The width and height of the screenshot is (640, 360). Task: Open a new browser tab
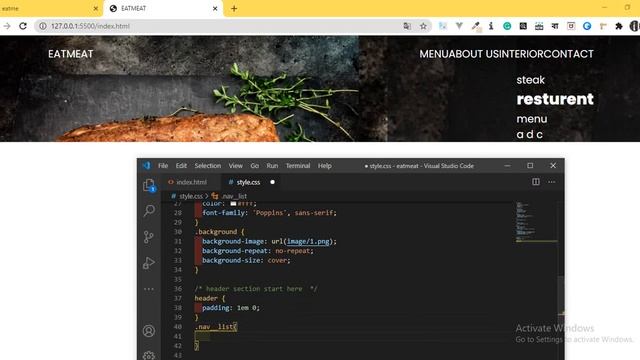pos(234,9)
